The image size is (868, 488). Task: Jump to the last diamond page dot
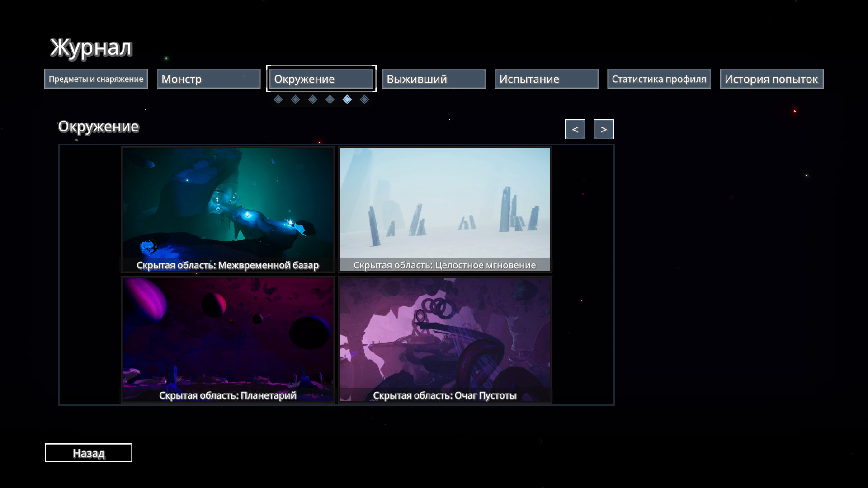click(x=364, y=99)
